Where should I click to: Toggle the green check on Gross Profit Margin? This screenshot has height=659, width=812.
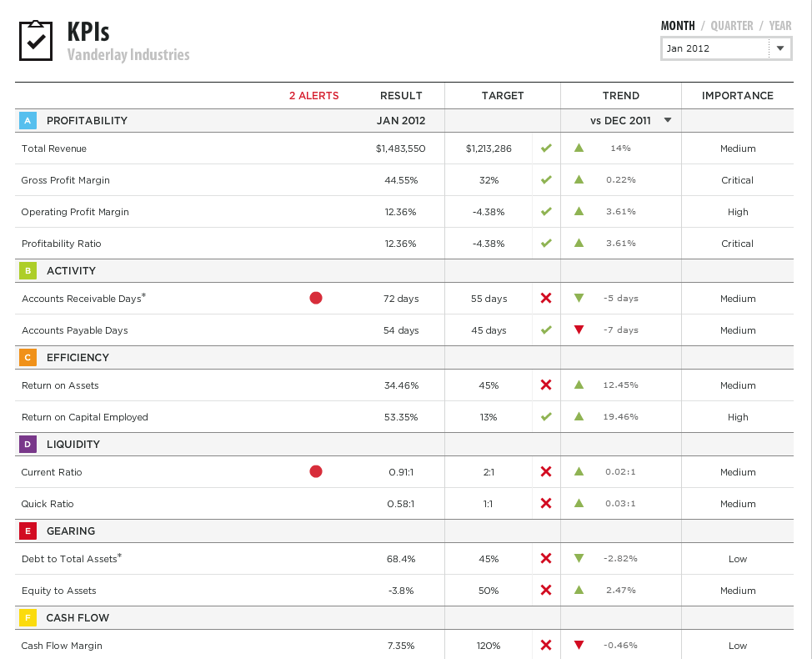coord(546,179)
